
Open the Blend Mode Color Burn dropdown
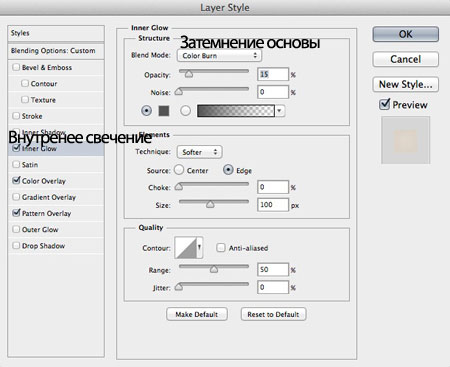[219, 56]
